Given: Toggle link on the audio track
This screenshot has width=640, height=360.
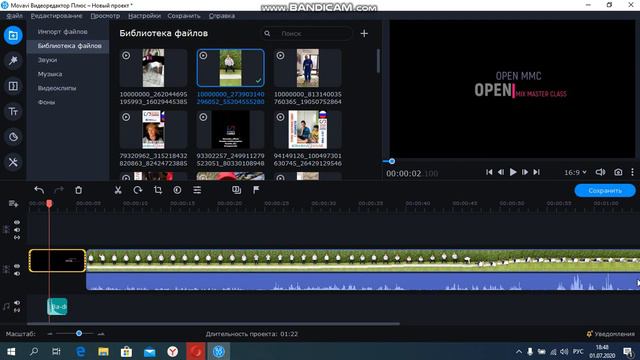Looking at the screenshot, I should 17,310.
